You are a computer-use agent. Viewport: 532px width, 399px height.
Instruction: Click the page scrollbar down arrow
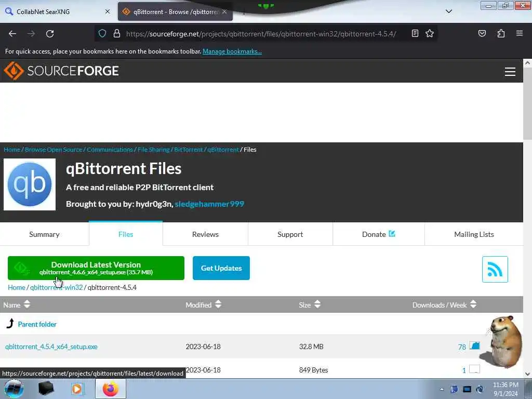pyautogui.click(x=527, y=374)
